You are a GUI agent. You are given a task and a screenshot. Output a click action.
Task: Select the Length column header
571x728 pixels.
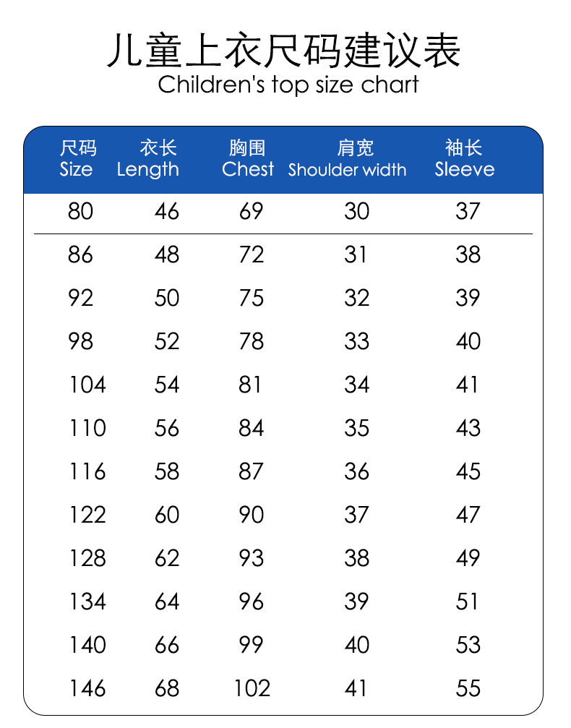[x=148, y=160]
